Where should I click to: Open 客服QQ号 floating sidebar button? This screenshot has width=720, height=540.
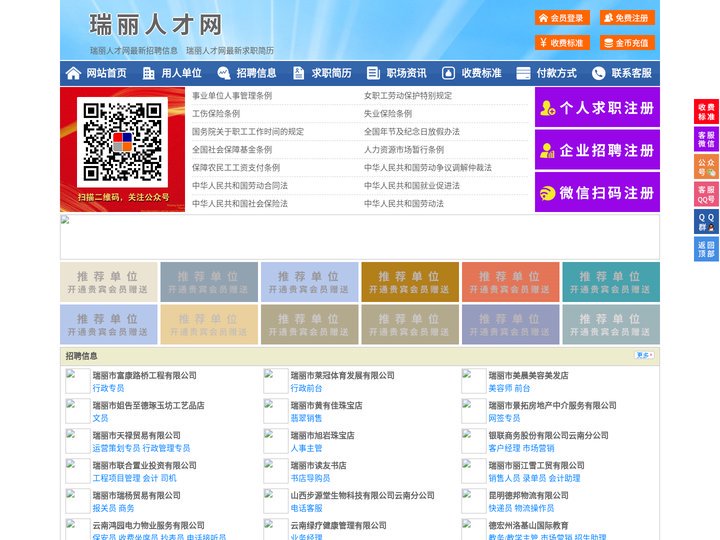(706, 194)
